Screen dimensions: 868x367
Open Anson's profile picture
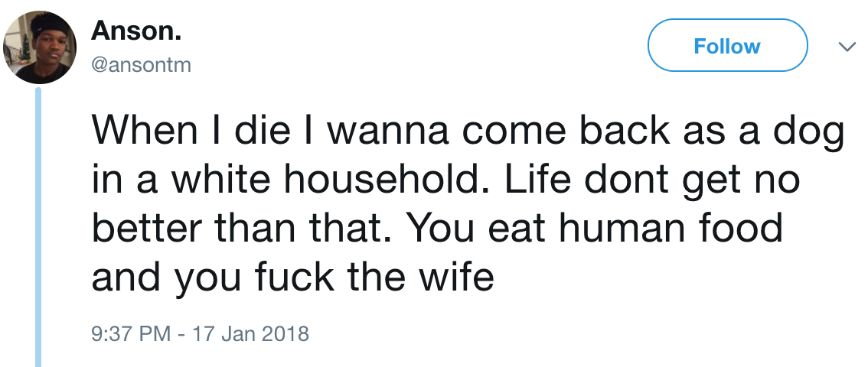click(x=39, y=47)
